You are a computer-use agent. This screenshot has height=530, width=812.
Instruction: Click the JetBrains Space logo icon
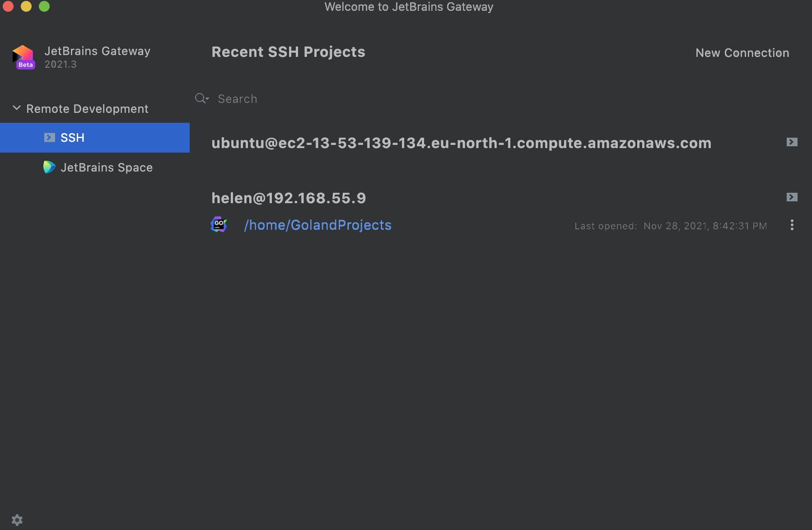coord(49,167)
